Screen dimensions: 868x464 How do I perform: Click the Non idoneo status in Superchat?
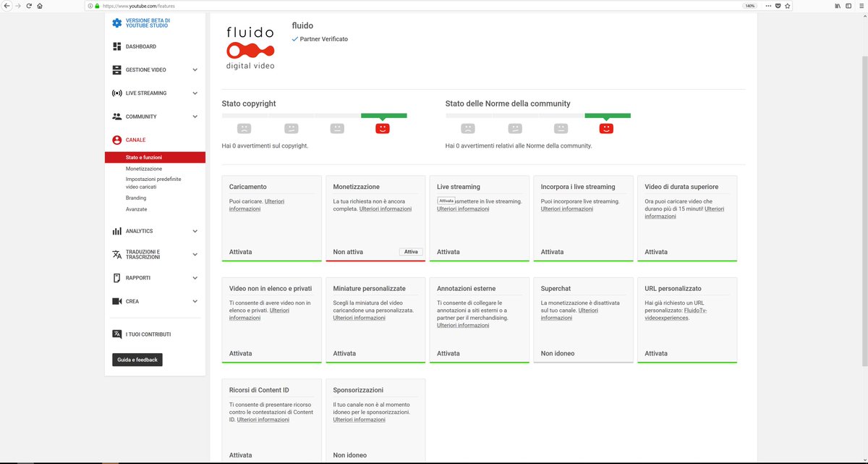click(x=558, y=353)
